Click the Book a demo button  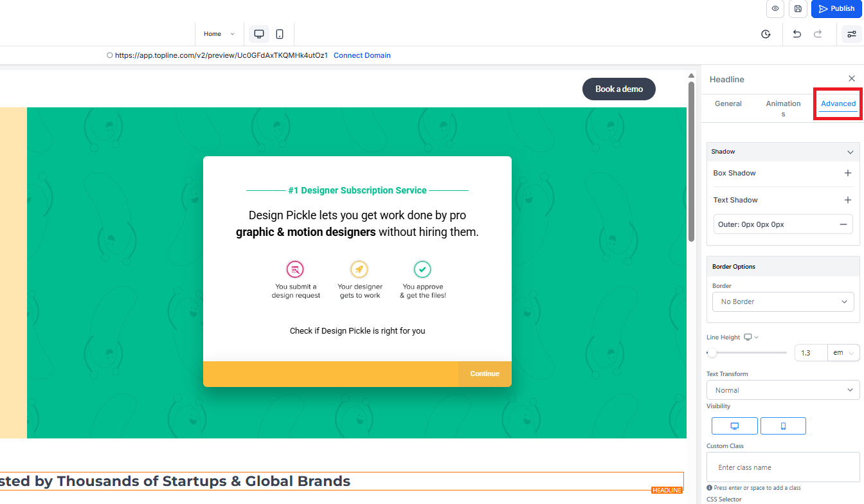[619, 89]
